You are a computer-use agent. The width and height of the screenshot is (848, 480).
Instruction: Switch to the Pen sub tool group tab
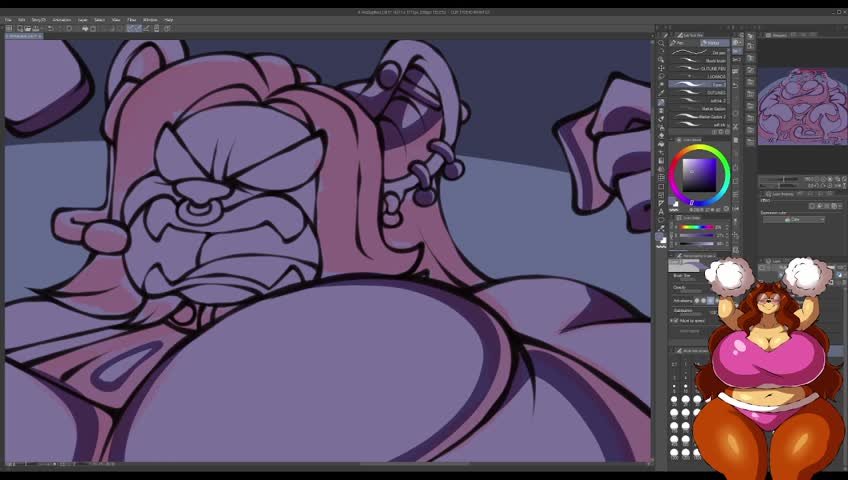click(x=683, y=43)
